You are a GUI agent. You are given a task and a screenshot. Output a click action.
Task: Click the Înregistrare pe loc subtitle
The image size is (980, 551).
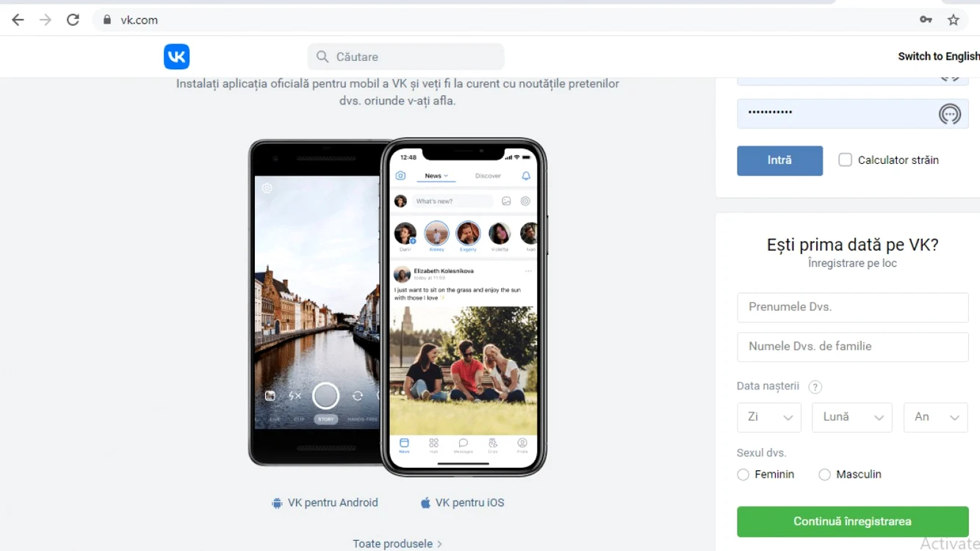click(x=852, y=263)
